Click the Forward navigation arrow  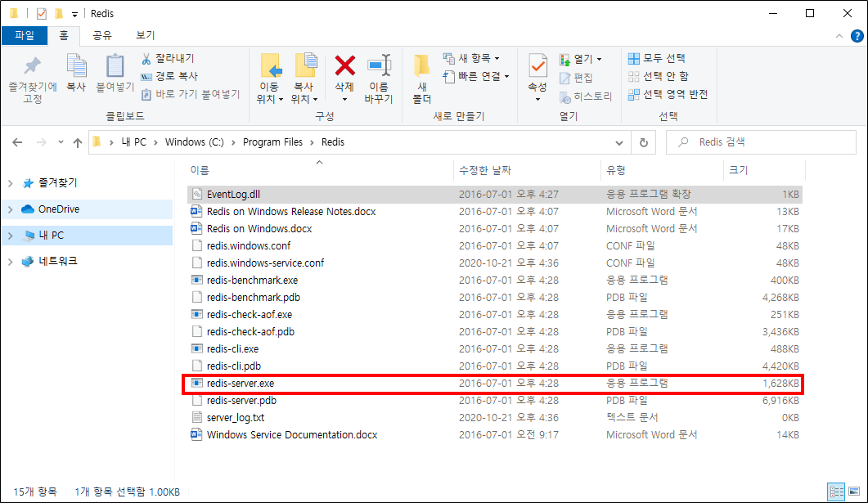click(42, 142)
